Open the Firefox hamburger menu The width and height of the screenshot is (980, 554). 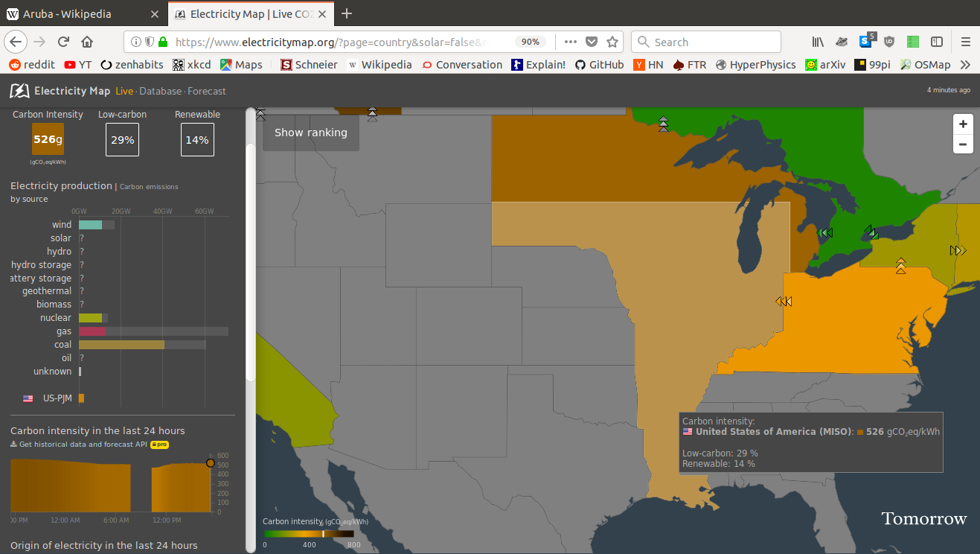[965, 42]
